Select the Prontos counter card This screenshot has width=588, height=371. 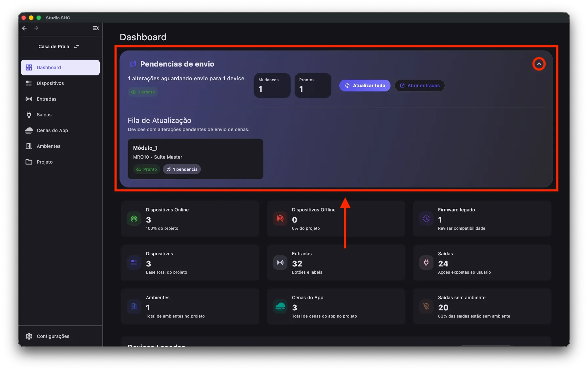coord(313,86)
